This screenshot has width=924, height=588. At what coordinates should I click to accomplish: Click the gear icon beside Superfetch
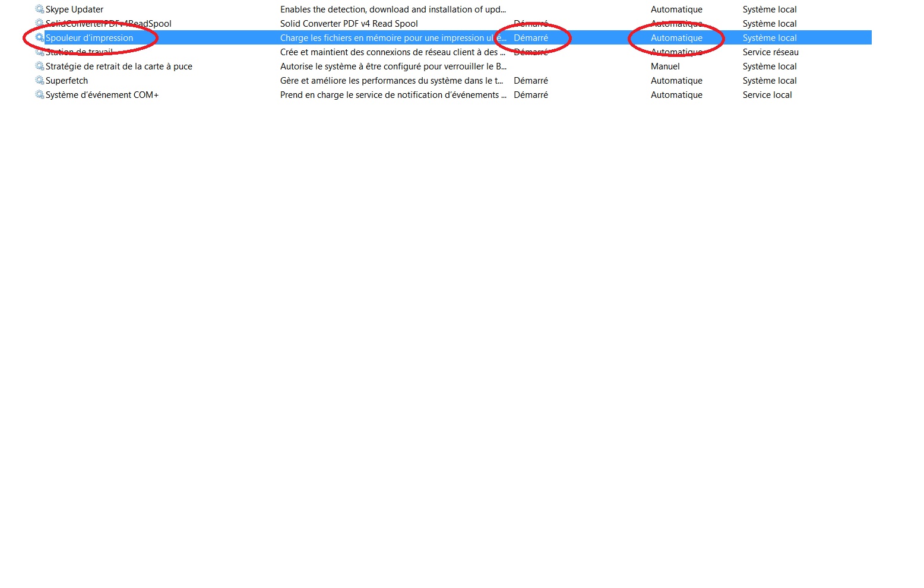tap(40, 80)
